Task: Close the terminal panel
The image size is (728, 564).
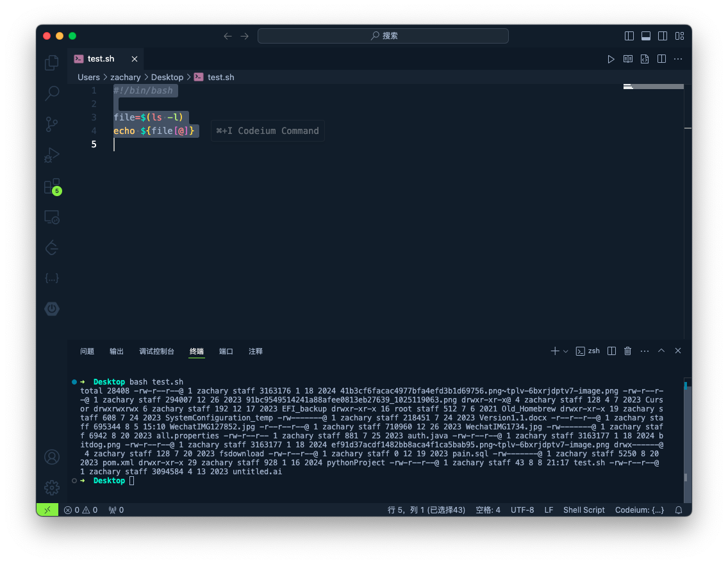Action: tap(678, 351)
